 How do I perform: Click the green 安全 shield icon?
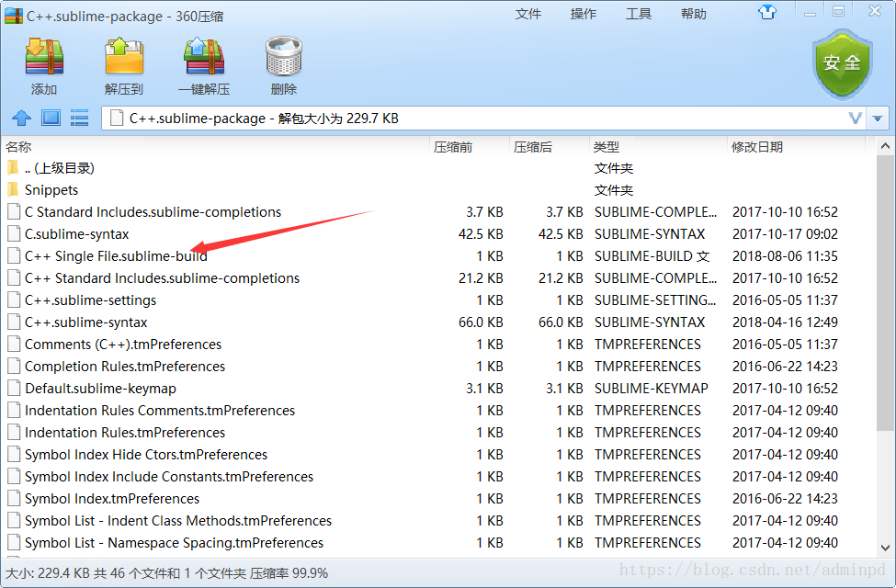pos(843,64)
